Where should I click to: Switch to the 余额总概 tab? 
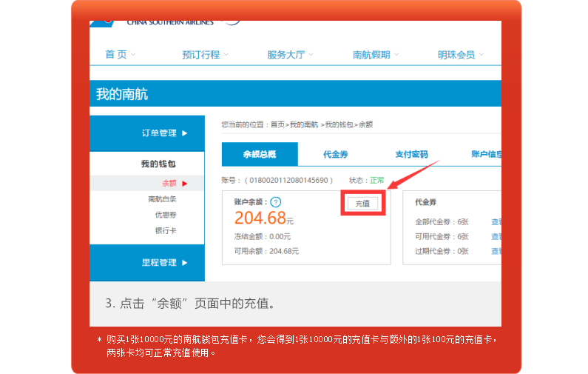[x=260, y=154]
